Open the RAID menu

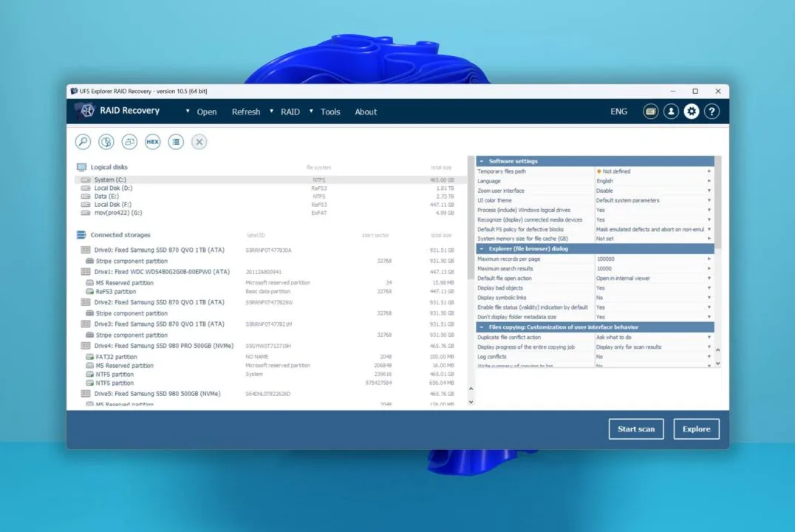click(x=290, y=112)
